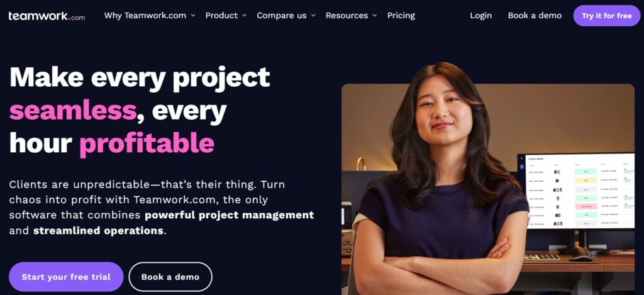Click the woman's photo in hero image

tap(441, 181)
